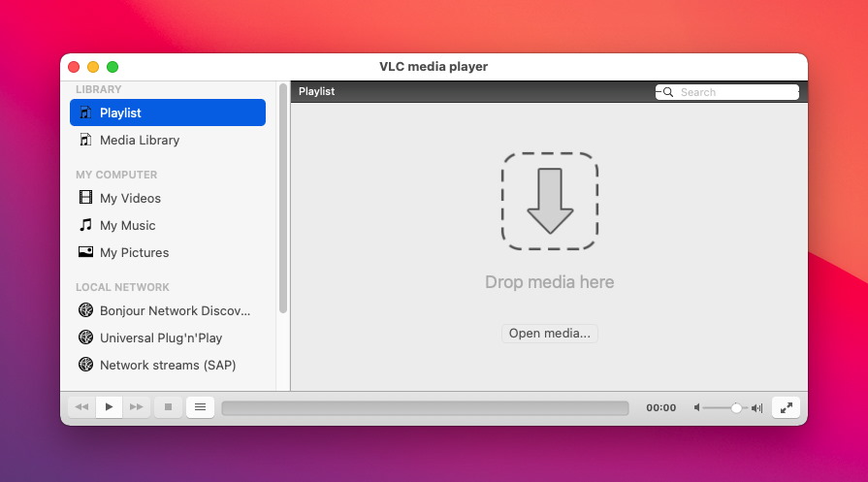Open My Videos in the sidebar

click(x=168, y=198)
